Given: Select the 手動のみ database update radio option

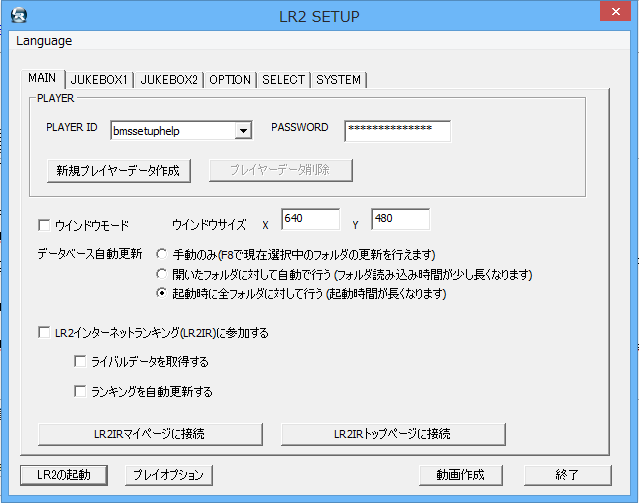Looking at the screenshot, I should tap(161, 254).
